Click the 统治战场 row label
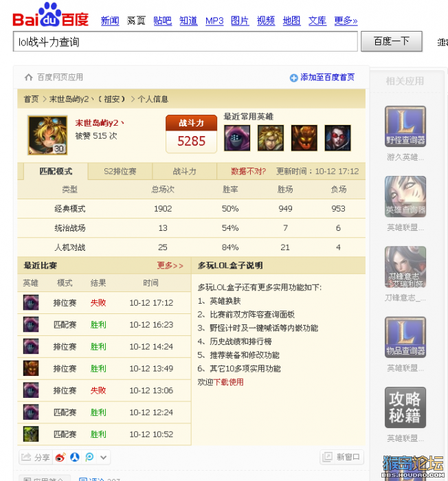The image size is (448, 481). 70,228
